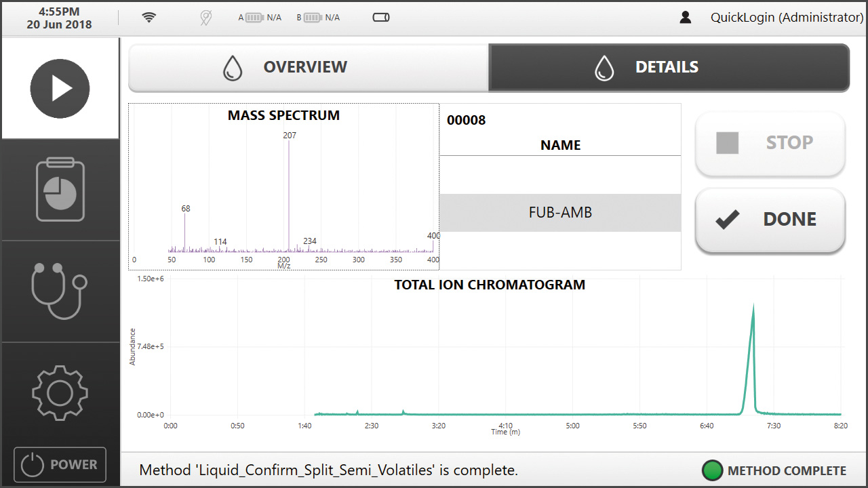
Task: Open the Settings gear sidebar icon
Action: click(60, 393)
